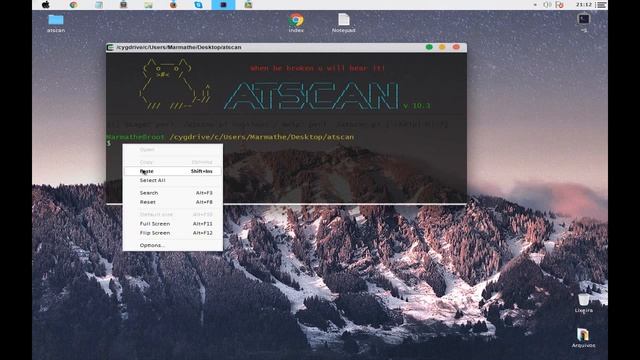The width and height of the screenshot is (640, 360).
Task: Click the green Marmathe@root prompt text
Action: click(x=135, y=137)
